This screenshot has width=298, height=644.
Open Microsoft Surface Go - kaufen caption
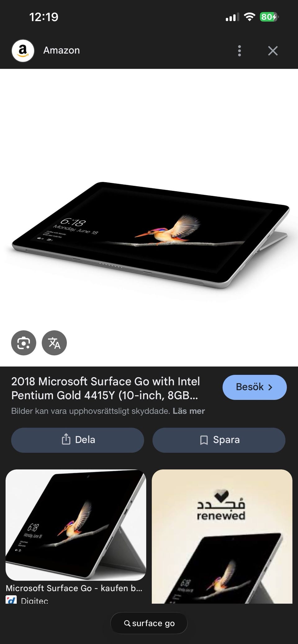click(74, 588)
